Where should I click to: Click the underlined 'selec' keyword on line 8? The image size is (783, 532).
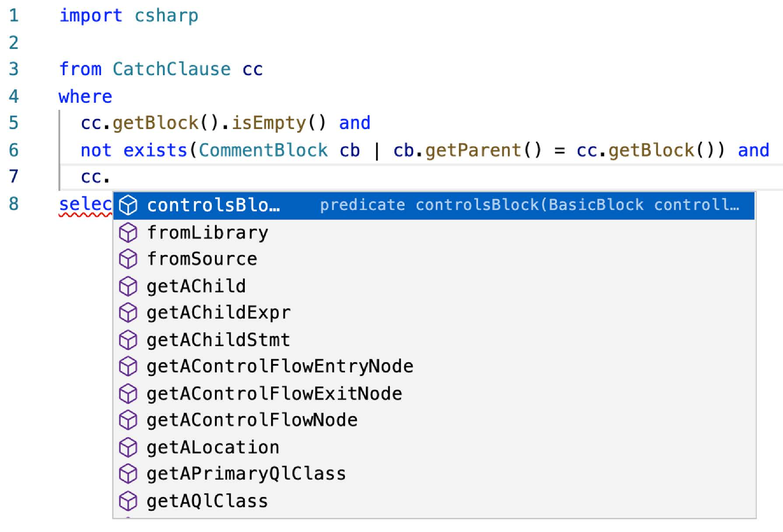85,204
